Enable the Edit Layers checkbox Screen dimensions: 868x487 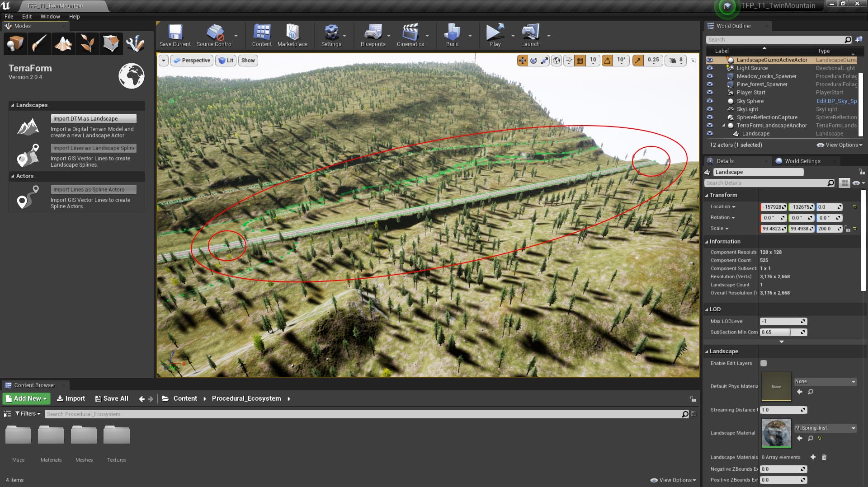(764, 363)
